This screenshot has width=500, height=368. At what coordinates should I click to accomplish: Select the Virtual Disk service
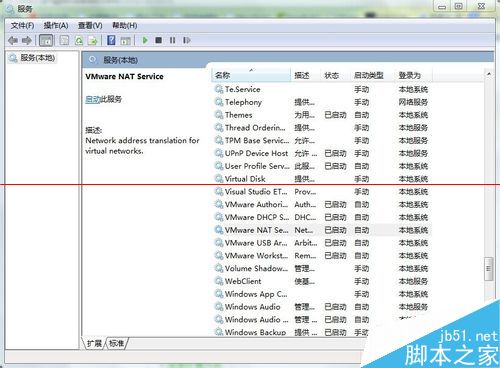click(323, 179)
